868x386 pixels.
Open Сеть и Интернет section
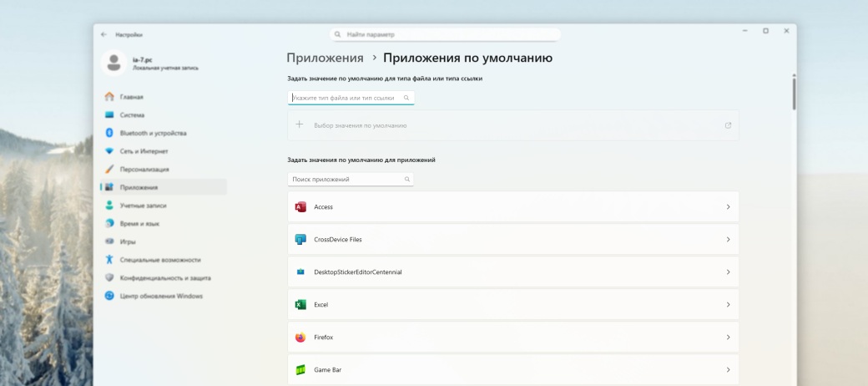point(164,151)
